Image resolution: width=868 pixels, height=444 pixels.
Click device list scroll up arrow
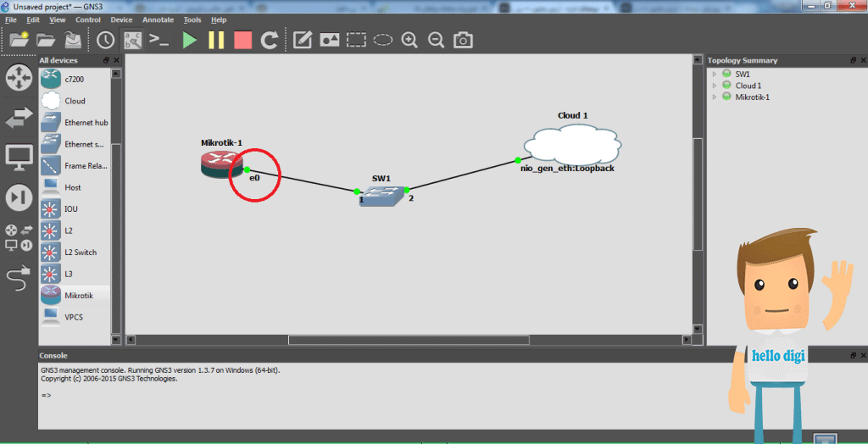[115, 73]
